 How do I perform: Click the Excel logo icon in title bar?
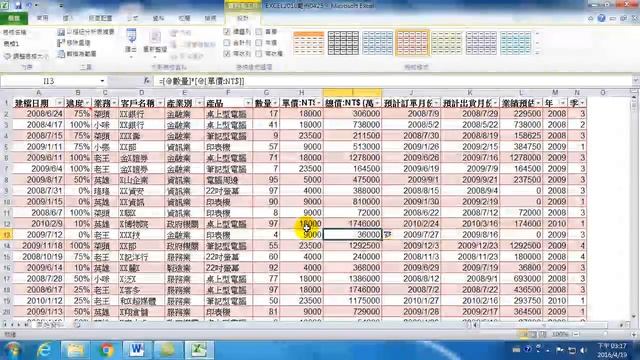pyautogui.click(x=4, y=5)
